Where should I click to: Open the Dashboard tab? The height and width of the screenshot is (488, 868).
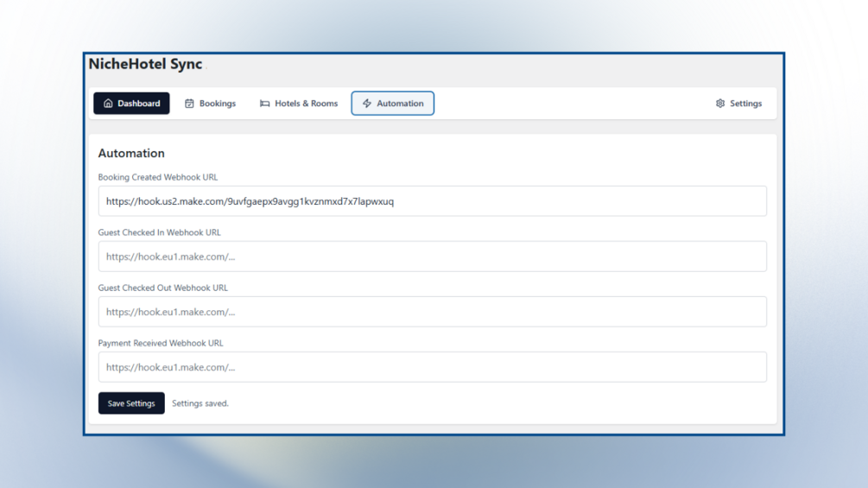tap(132, 104)
